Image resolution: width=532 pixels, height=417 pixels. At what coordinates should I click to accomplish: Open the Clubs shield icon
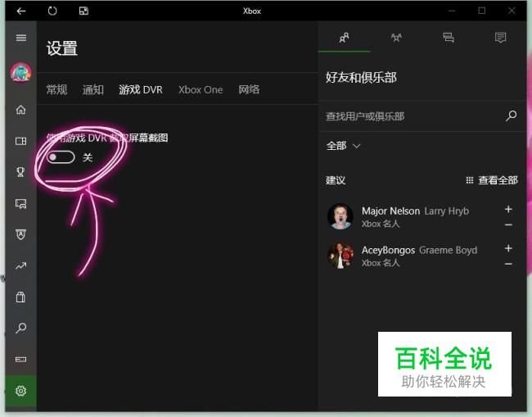coord(20,234)
